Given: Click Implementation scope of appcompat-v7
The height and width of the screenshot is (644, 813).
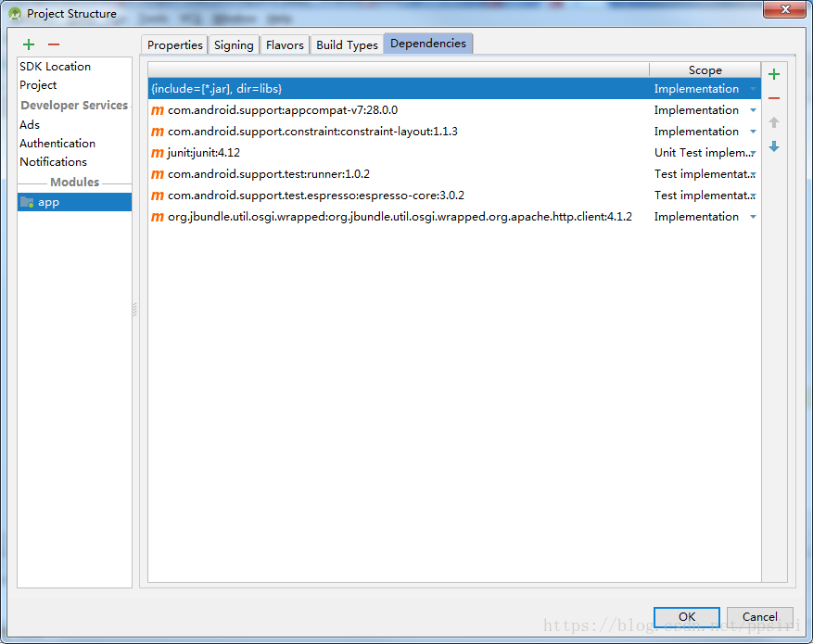Looking at the screenshot, I should (x=705, y=110).
